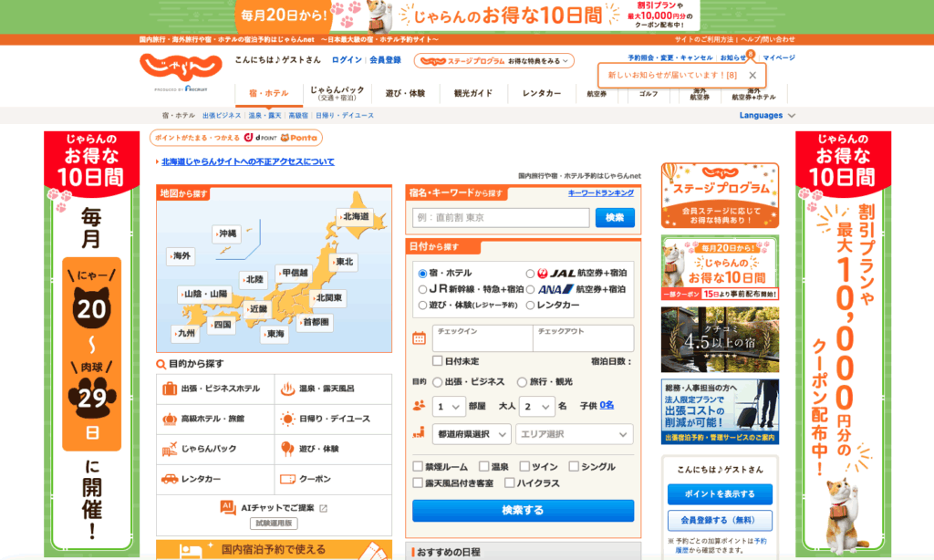
Task: Click the magnifier icon by 目的から探す
Action: click(x=161, y=364)
